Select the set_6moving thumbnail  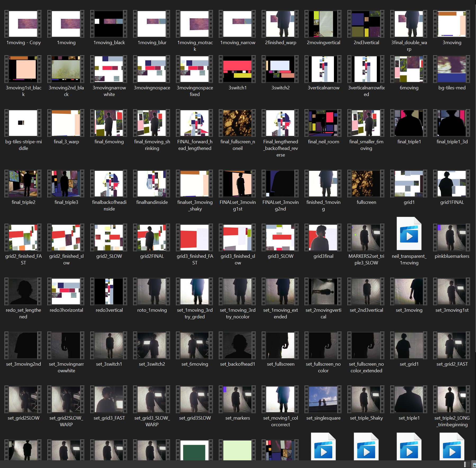click(194, 345)
